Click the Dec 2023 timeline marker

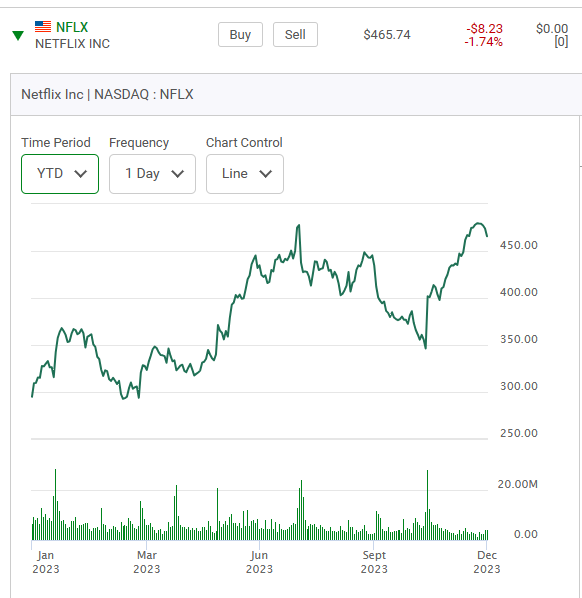click(x=487, y=562)
